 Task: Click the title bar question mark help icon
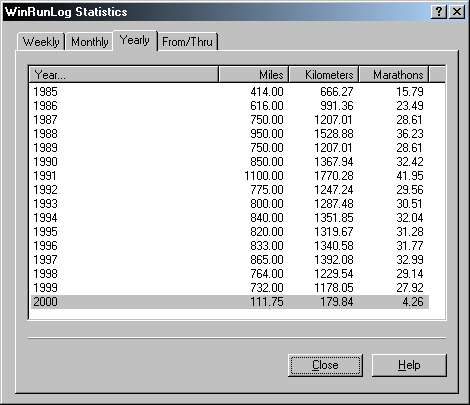coord(439,12)
